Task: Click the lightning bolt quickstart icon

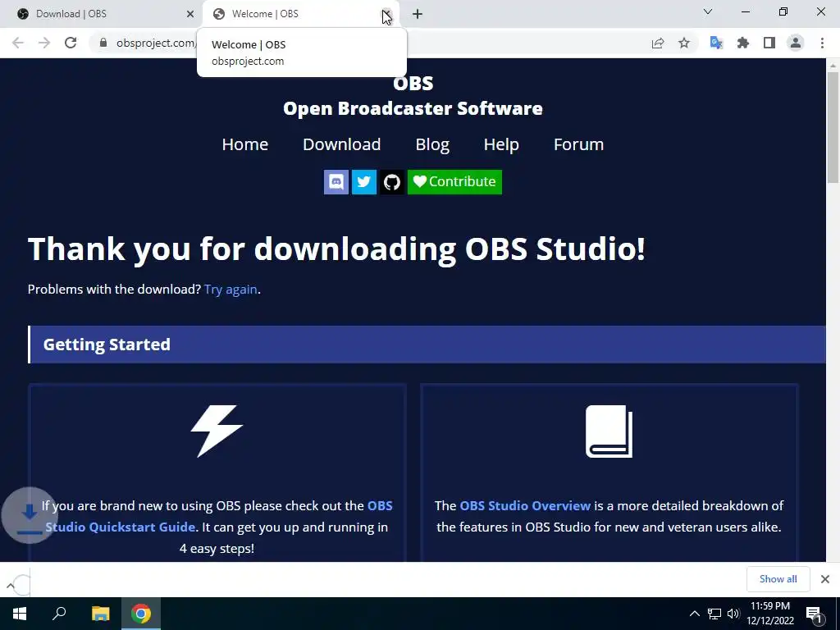Action: (x=217, y=431)
